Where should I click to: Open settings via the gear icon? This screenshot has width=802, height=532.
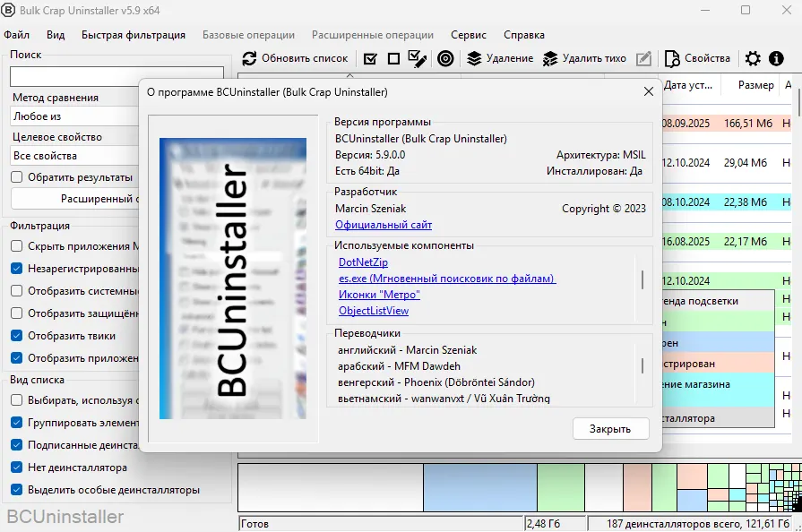tap(753, 58)
